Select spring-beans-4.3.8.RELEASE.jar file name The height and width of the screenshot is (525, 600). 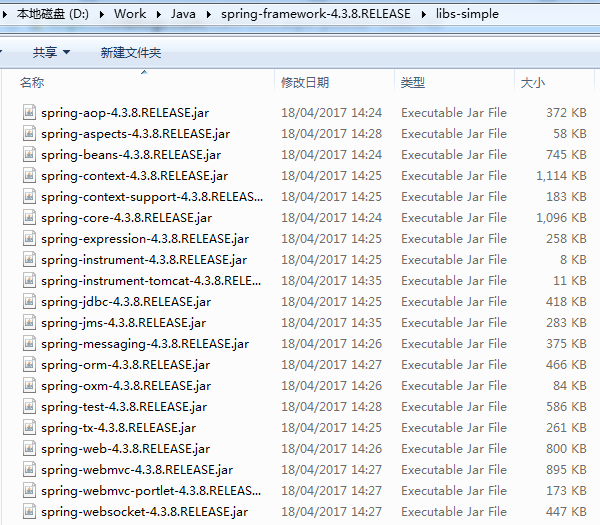(131, 155)
